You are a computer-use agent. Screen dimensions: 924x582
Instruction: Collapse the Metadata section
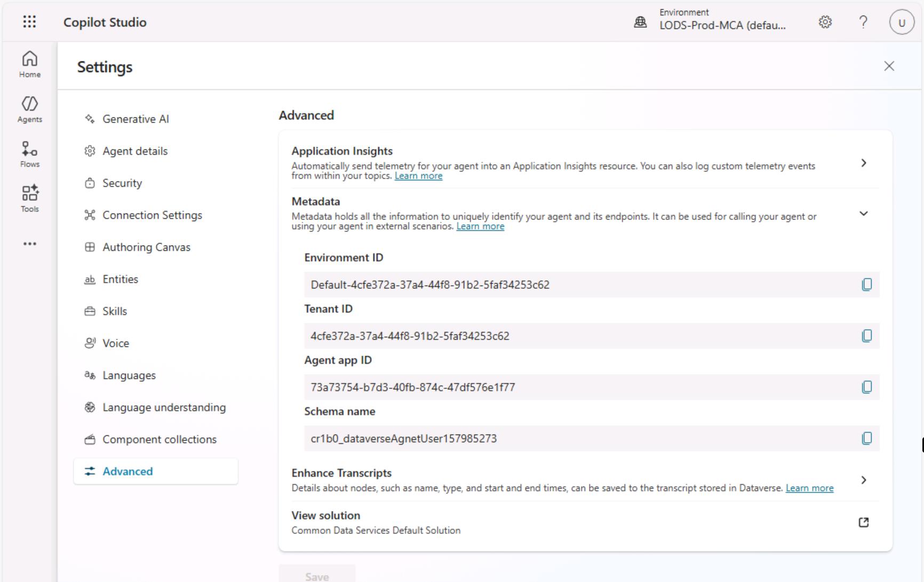863,214
